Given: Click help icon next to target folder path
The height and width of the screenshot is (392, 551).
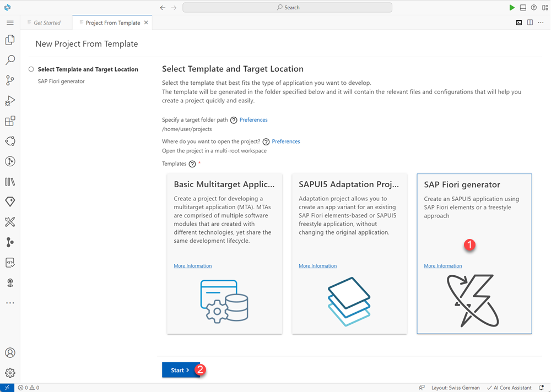Looking at the screenshot, I should tap(234, 120).
